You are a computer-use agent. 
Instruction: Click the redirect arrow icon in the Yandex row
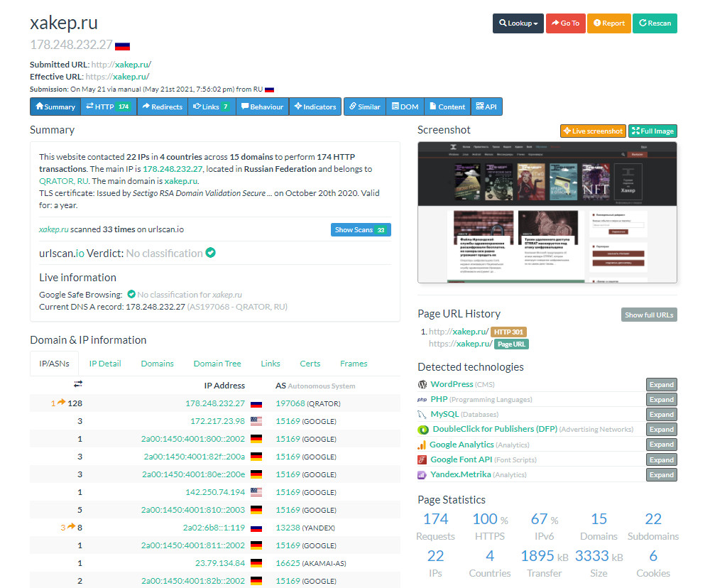coord(71,526)
